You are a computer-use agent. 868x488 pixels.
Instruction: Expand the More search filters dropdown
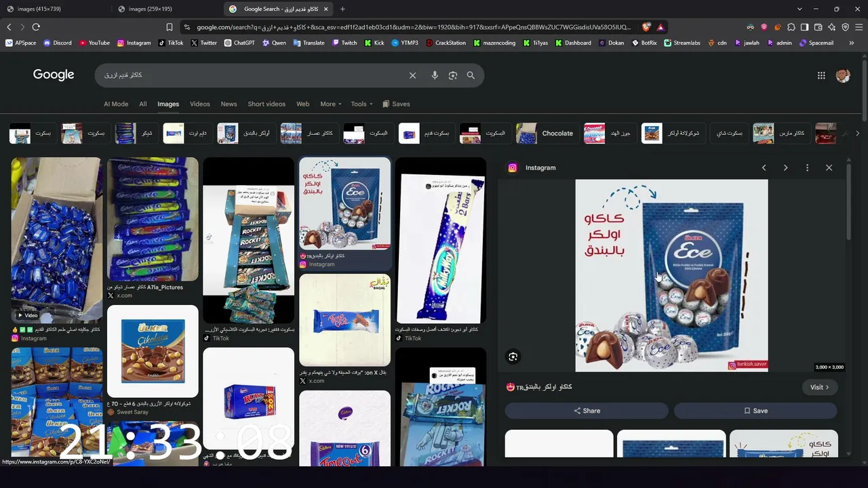[x=331, y=104]
